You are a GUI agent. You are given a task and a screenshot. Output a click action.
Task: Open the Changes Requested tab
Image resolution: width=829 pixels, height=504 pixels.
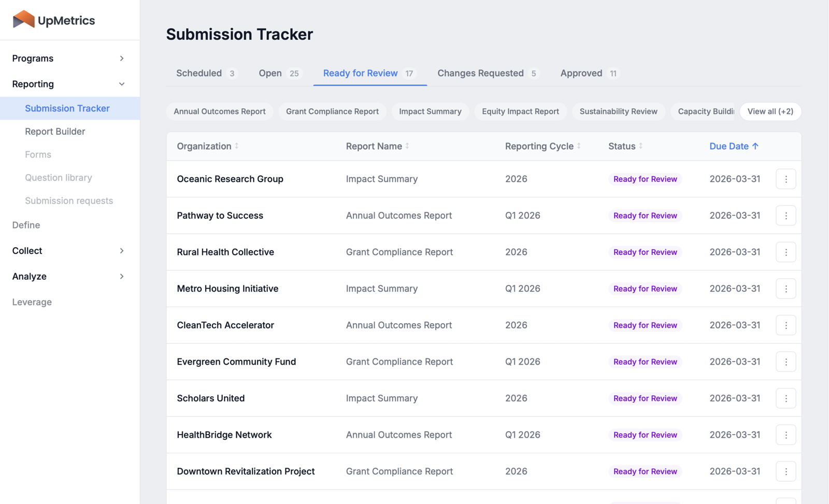[x=481, y=73]
